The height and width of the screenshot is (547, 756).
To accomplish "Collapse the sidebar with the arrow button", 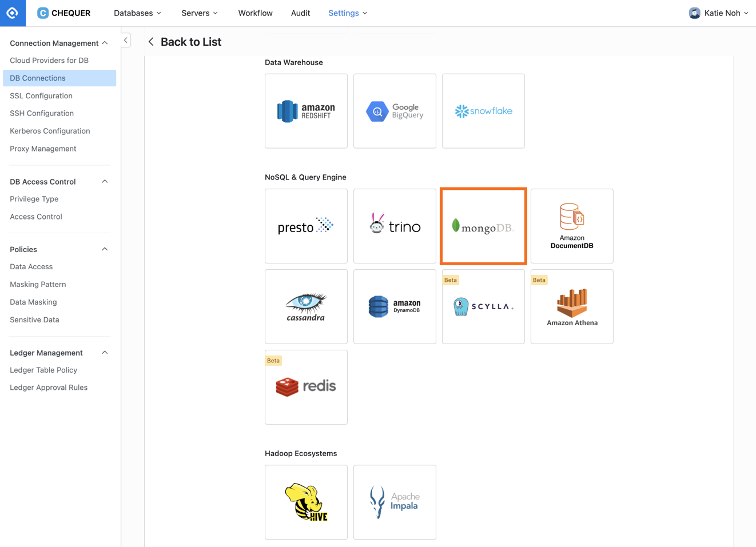I will click(x=126, y=40).
